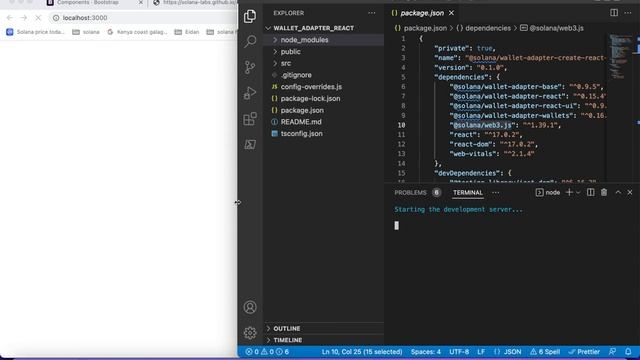
Task: Expand the Timeline section
Action: pyautogui.click(x=323, y=340)
